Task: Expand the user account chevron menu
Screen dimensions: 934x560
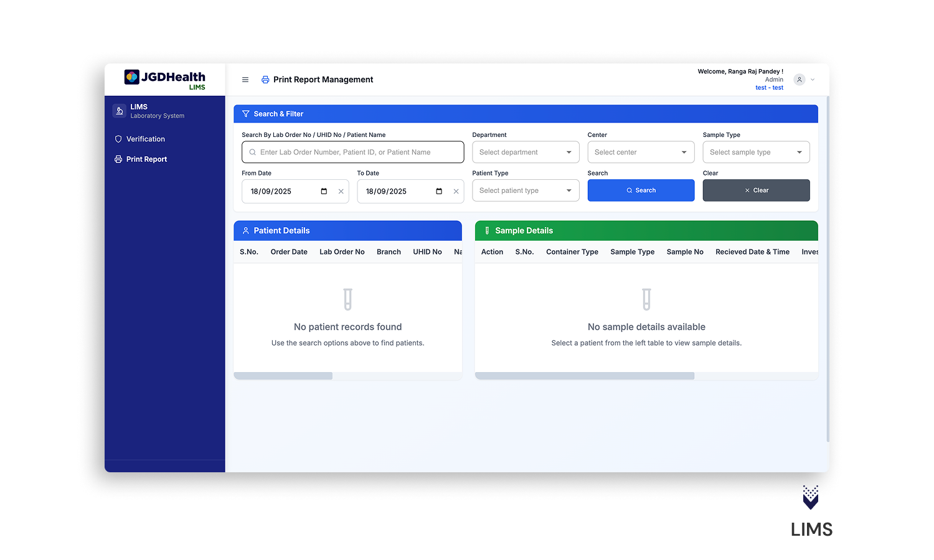Action: tap(813, 80)
